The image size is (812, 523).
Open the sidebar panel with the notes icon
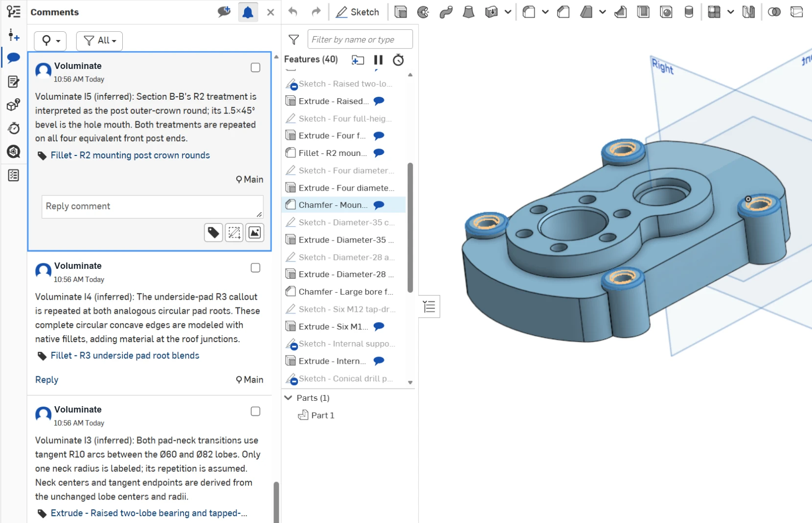point(14,82)
